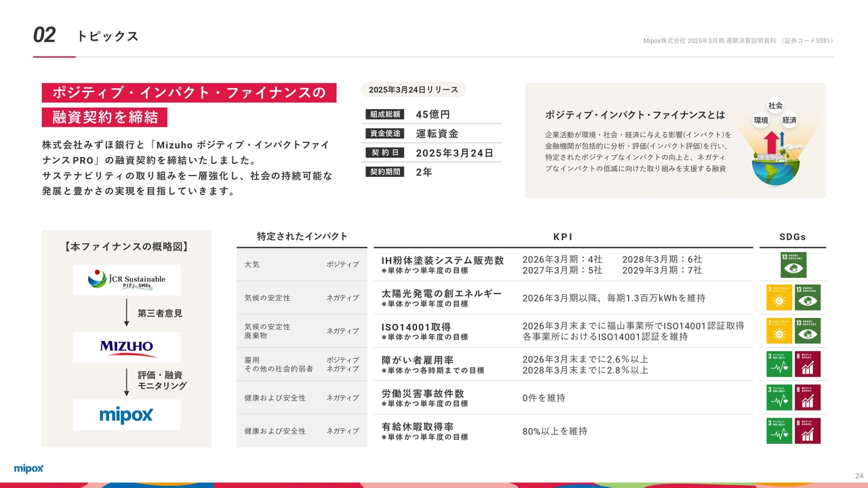Click the 【本ファイナンスの概略図】 heading
Viewport: 868px width, 488px height.
(127, 247)
